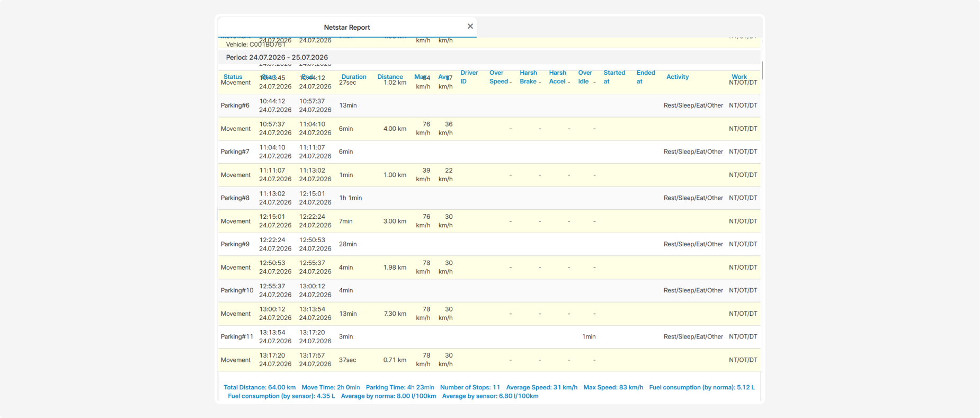Click the Move Time: 2h 0min summary
The width and height of the screenshot is (980, 418).
(x=331, y=387)
